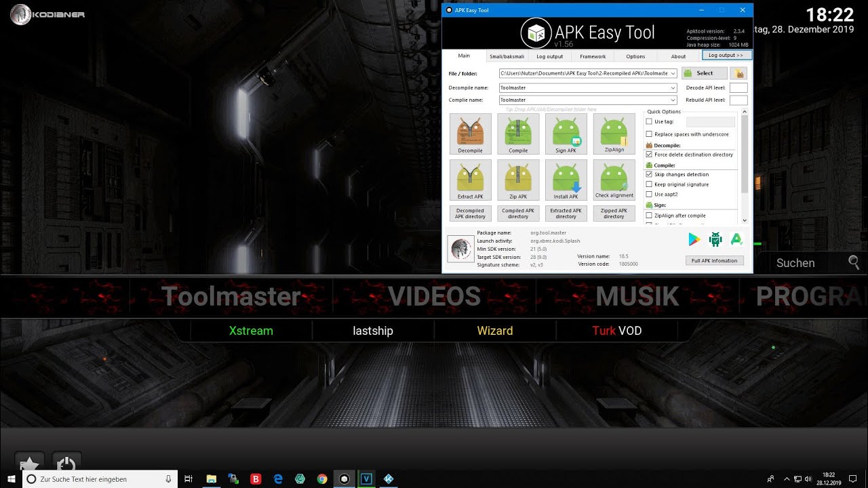Click the Extract APK icon button

(470, 180)
